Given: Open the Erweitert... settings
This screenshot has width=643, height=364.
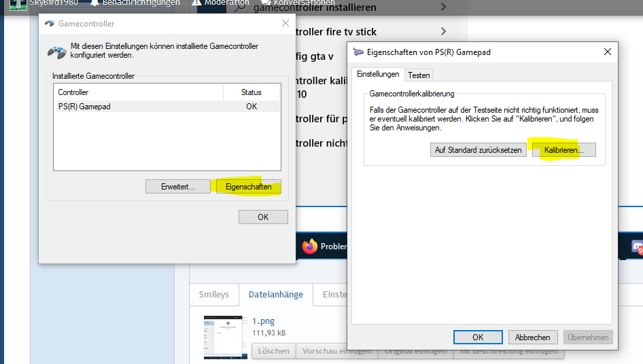Looking at the screenshot, I should 178,187.
